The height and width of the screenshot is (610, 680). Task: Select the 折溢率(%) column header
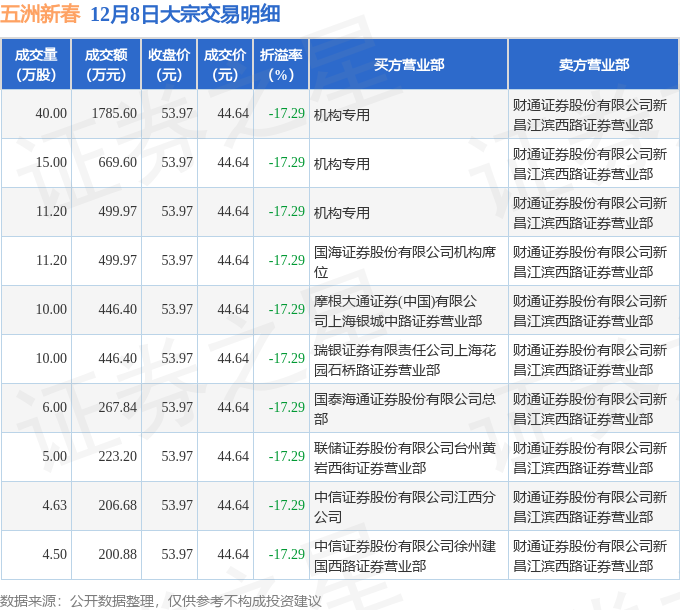[x=281, y=65]
